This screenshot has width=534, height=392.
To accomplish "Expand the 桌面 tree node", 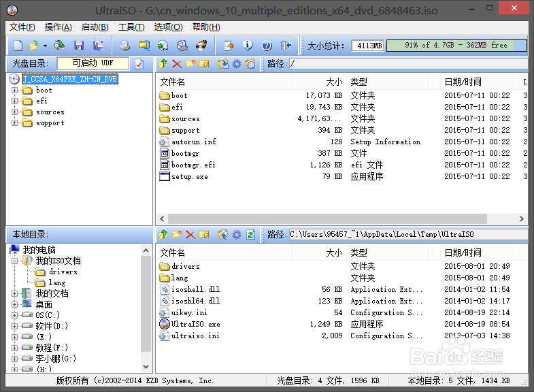I will click(x=14, y=304).
